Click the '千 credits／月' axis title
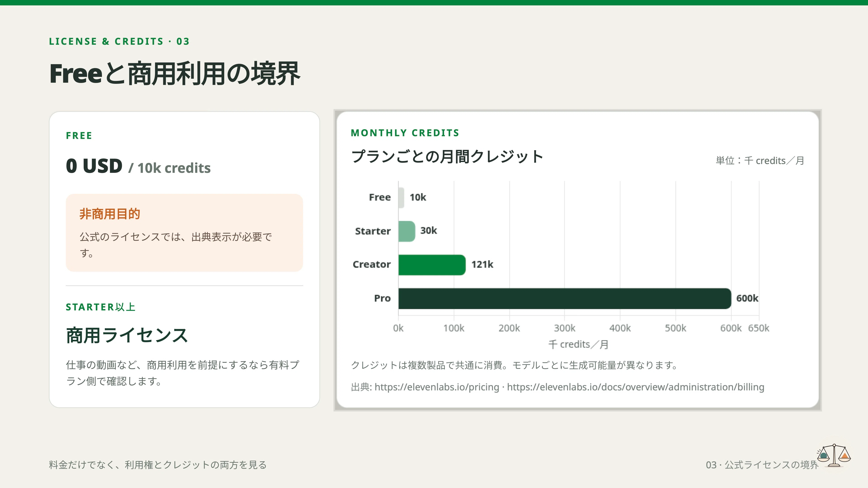This screenshot has width=868, height=488. (579, 345)
